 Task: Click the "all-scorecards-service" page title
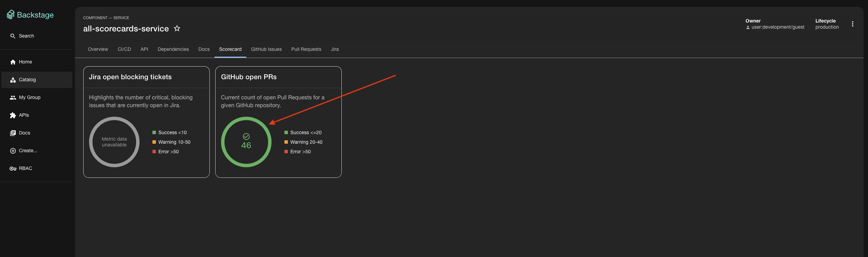[x=126, y=29]
